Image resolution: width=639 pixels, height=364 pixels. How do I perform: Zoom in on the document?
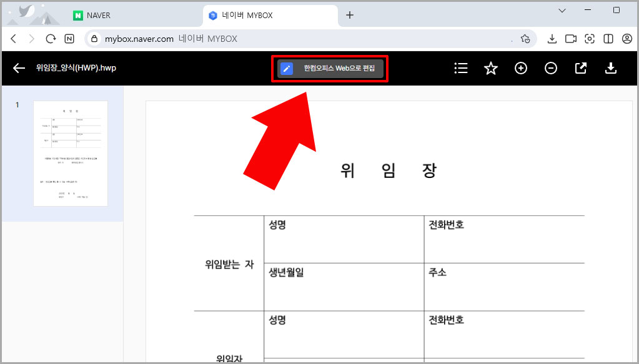(x=521, y=68)
